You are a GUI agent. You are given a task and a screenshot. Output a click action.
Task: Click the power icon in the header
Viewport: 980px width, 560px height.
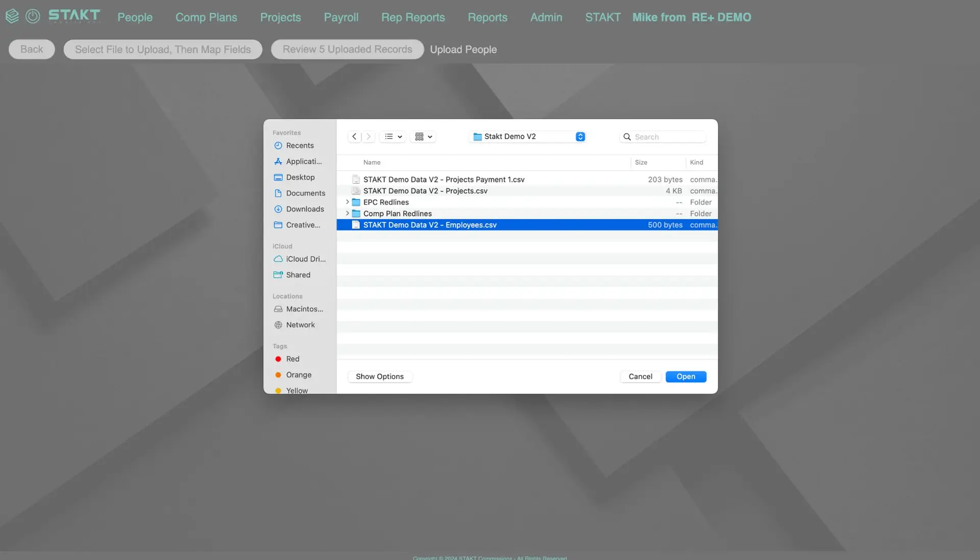[x=33, y=16]
